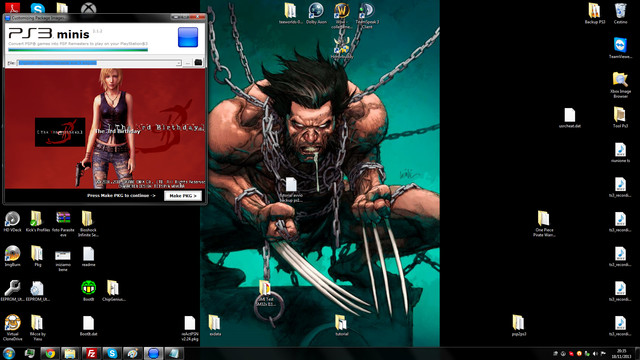Open the Bioshock Infinite folder
The width and height of the screenshot is (640, 360).
[x=88, y=224]
